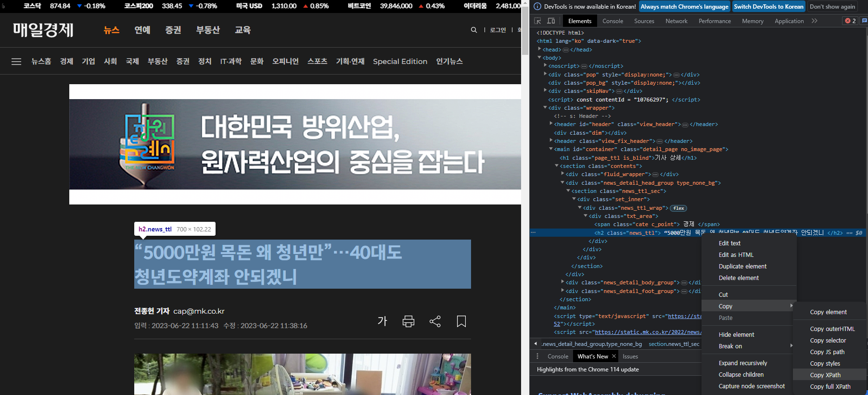Switch to the Console tab in DevTools
This screenshot has height=395, width=868.
click(x=613, y=21)
